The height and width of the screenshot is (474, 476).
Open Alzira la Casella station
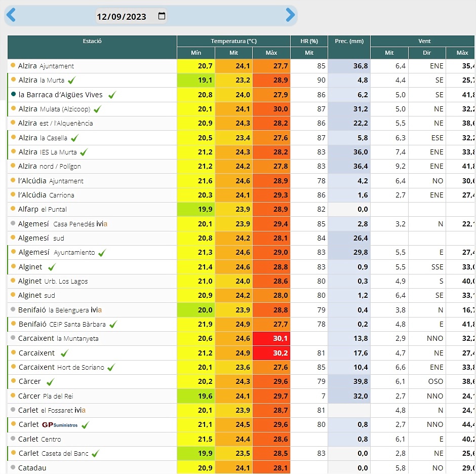[x=43, y=138]
